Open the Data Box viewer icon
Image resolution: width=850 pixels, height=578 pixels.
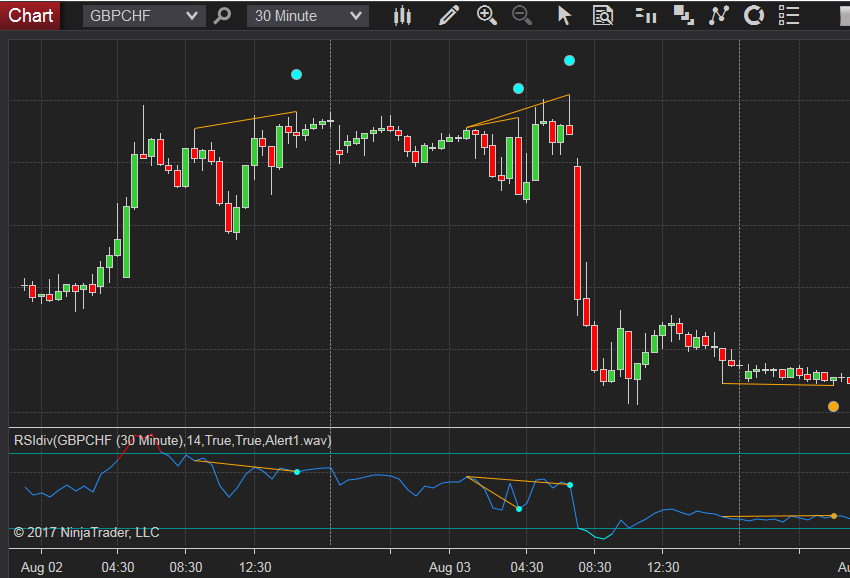click(x=602, y=15)
